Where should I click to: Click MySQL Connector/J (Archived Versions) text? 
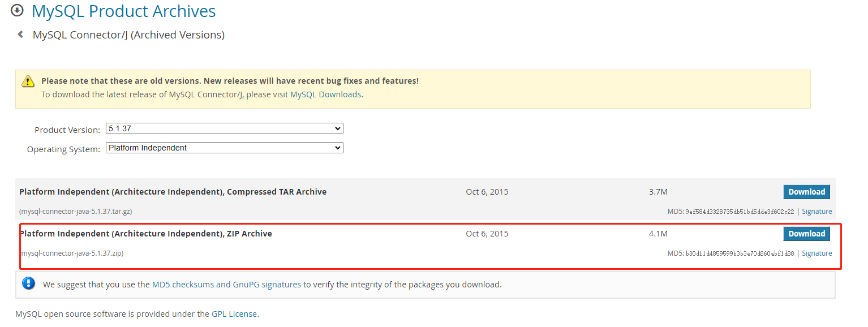(128, 35)
